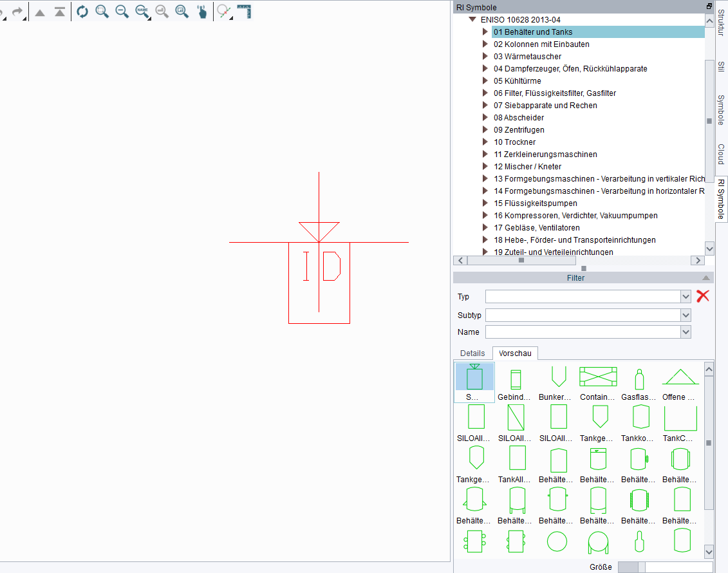Collapse the ENISO 10628 2013-04 node
Viewport: 728px width, 573px height.
click(472, 19)
